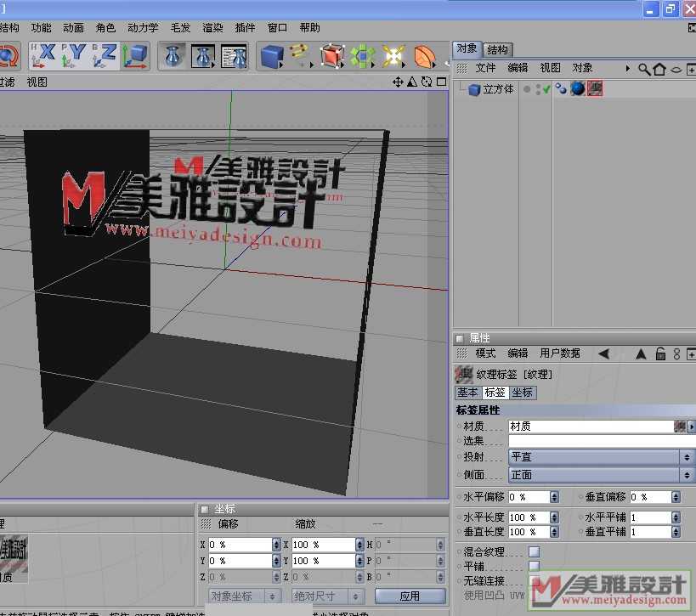Toggle the Z axis lock
Screen dimensions: 696x616
coord(105,56)
